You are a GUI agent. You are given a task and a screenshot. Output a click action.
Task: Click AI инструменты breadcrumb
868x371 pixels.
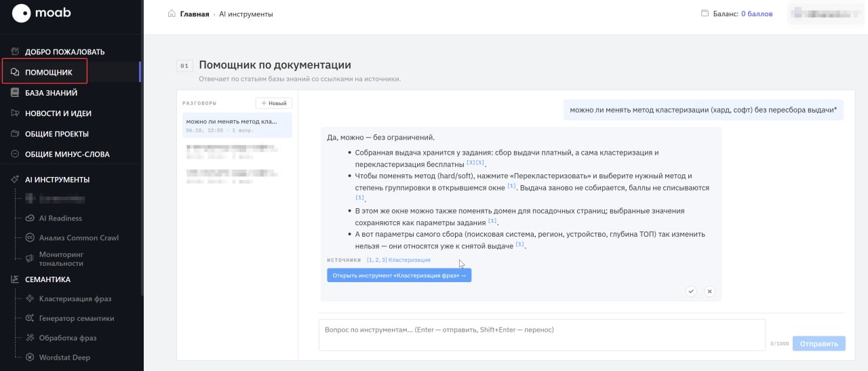(x=246, y=14)
